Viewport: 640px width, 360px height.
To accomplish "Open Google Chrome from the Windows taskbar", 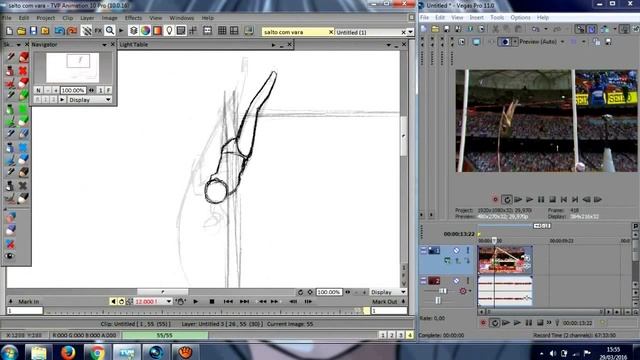I will coord(97,352).
